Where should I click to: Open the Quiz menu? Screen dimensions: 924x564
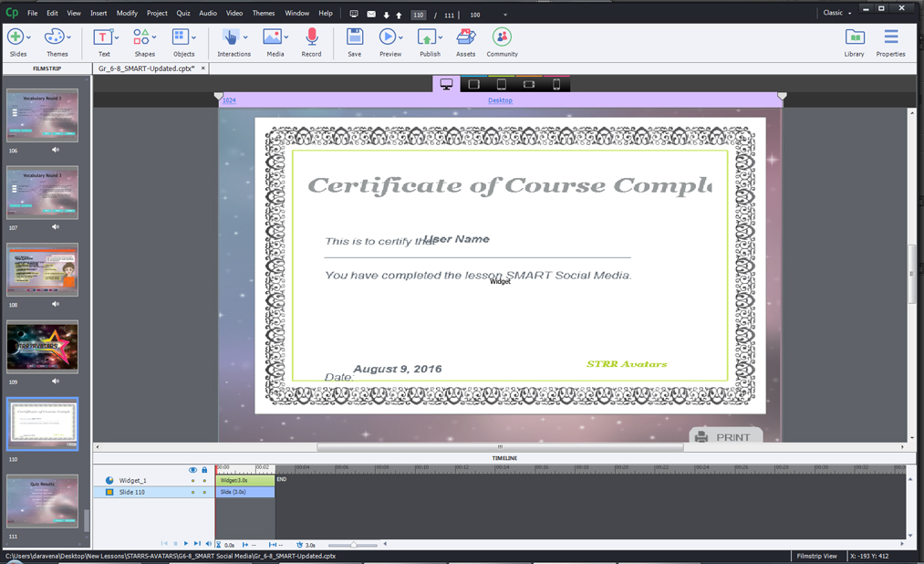pyautogui.click(x=182, y=14)
